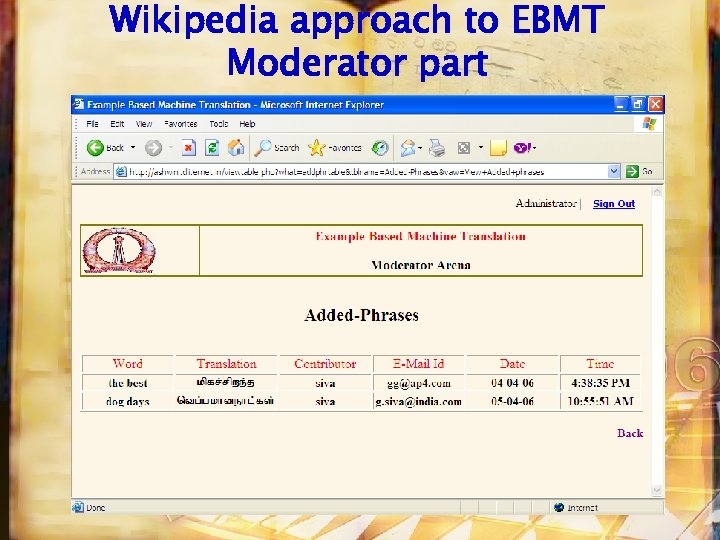Select the 'dog days' word cell
The width and height of the screenshot is (720, 540).
coord(127,401)
